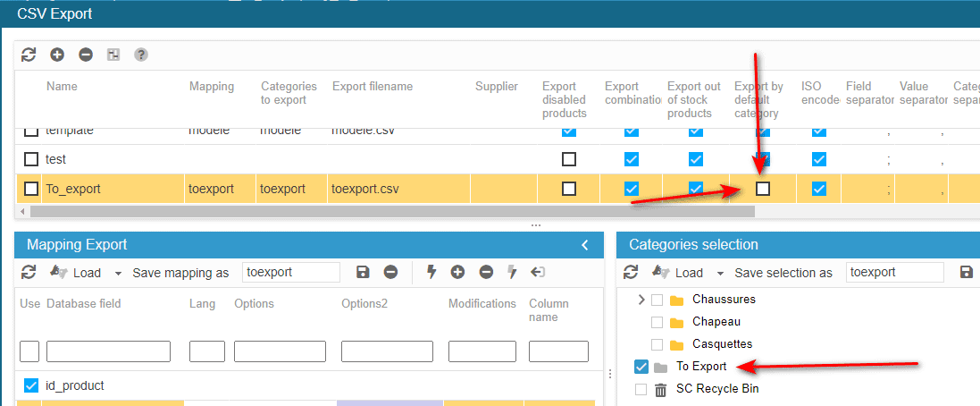The height and width of the screenshot is (406, 980).
Task: Refresh the Categories selection panel
Action: tap(631, 272)
